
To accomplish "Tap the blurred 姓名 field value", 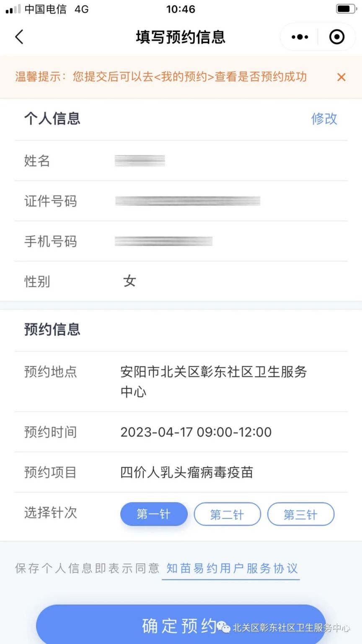I will (140, 161).
